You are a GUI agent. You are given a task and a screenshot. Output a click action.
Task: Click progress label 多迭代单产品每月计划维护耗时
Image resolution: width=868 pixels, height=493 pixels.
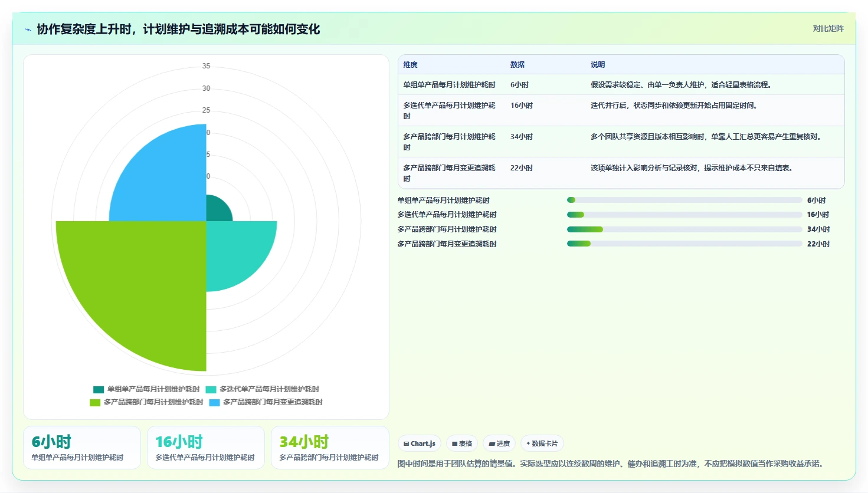tap(447, 215)
